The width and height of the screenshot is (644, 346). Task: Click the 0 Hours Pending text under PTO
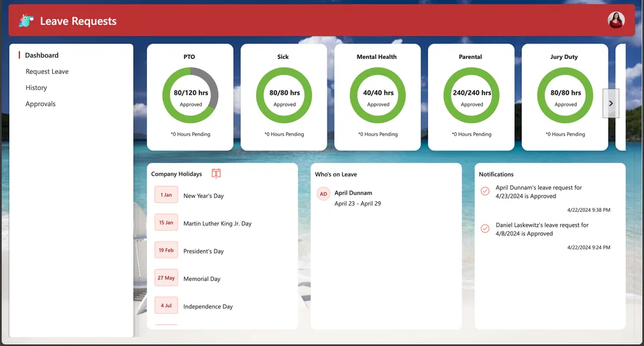(191, 134)
